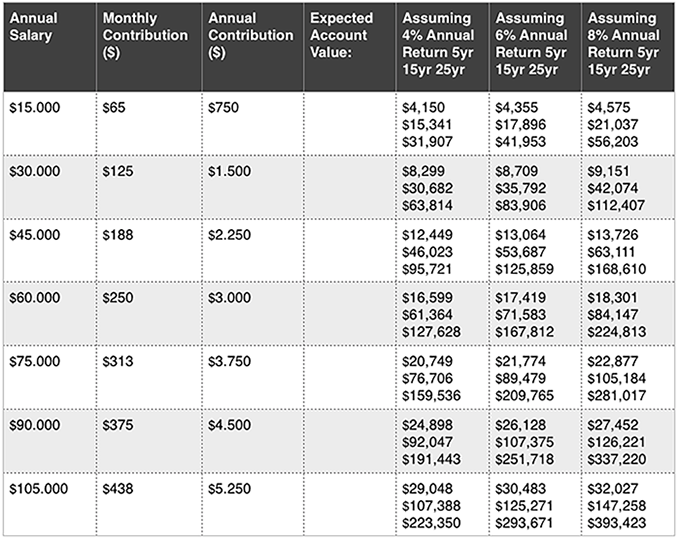Click the 8% Annual Return column header
This screenshot has width=680, height=541.
[x=624, y=44]
